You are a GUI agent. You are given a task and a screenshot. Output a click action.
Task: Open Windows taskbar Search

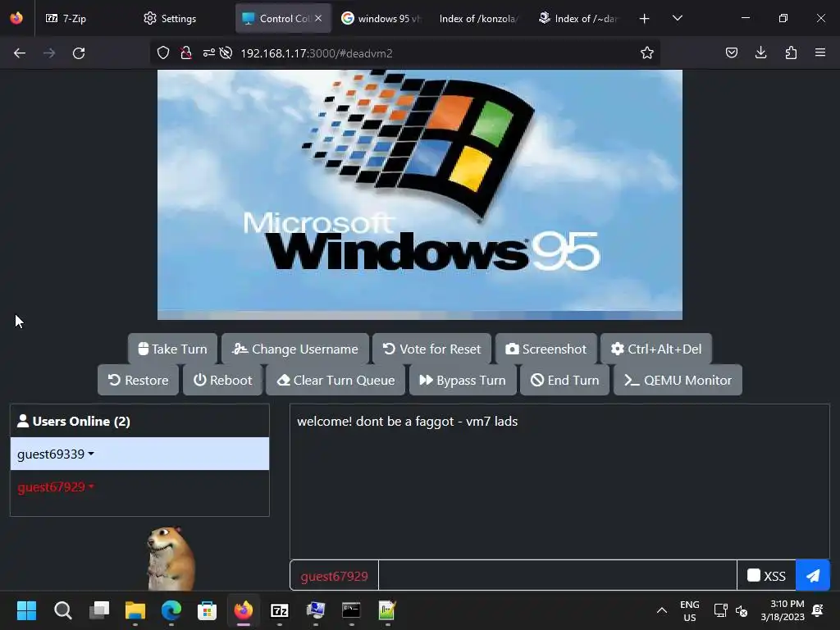pos(62,610)
